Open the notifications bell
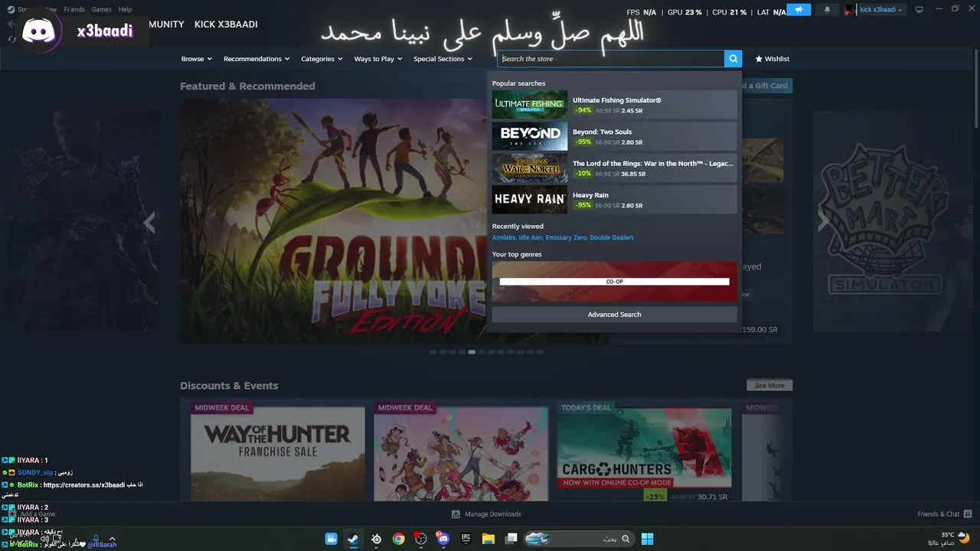 [x=827, y=10]
